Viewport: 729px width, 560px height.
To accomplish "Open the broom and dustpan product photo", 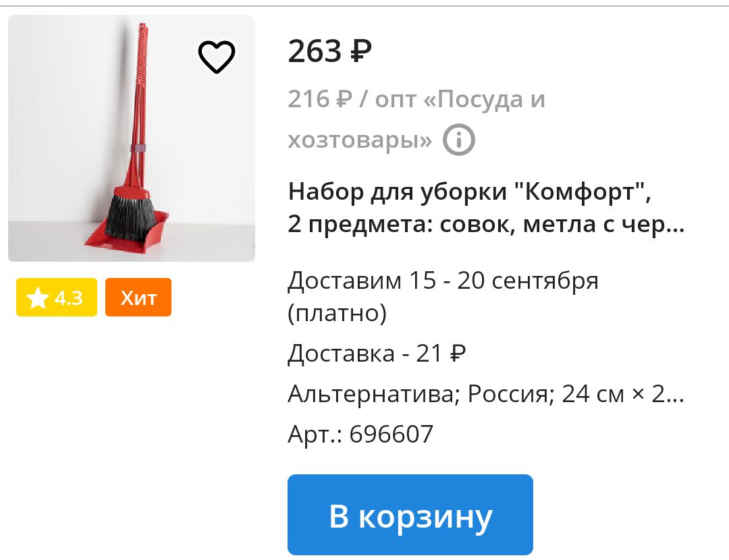I will click(x=132, y=138).
